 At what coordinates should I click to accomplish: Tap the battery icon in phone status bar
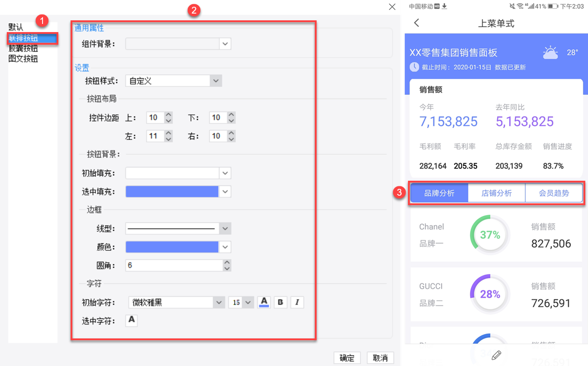553,6
